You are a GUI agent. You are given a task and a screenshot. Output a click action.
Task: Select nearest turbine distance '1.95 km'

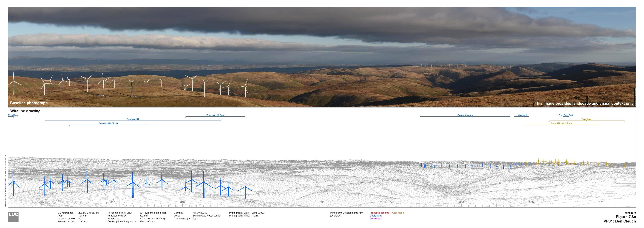(83, 222)
